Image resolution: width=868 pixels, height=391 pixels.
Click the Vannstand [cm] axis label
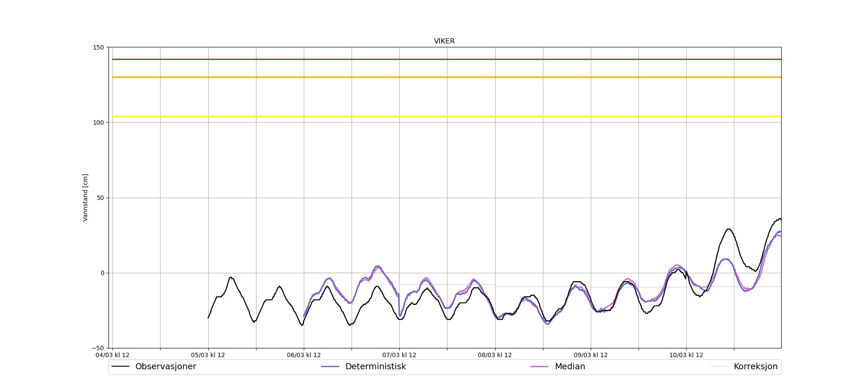85,198
